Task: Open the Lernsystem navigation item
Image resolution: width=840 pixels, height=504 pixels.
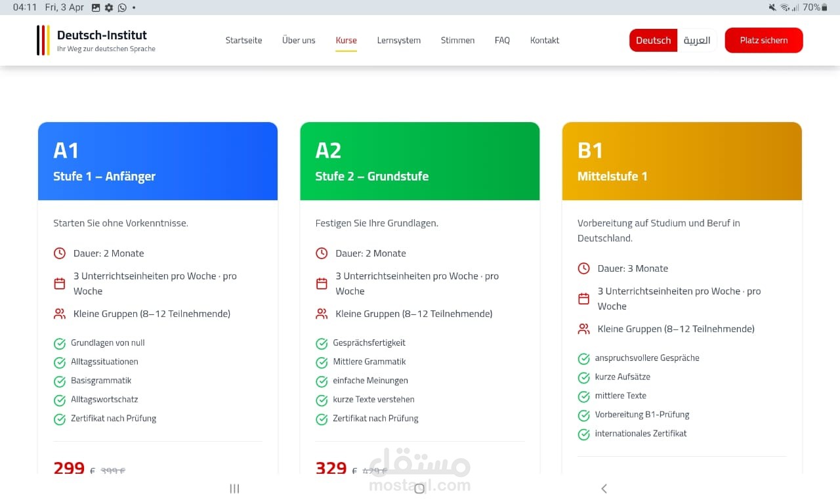Action: pyautogui.click(x=398, y=40)
